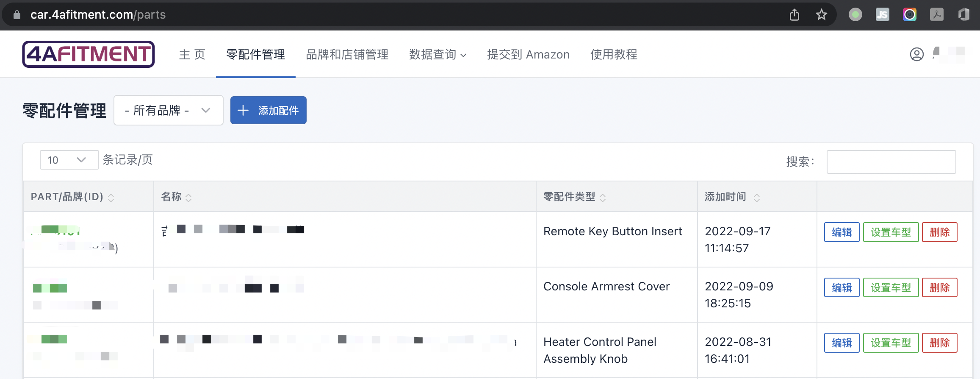Click the browser share icon
980x379 pixels.
point(795,15)
